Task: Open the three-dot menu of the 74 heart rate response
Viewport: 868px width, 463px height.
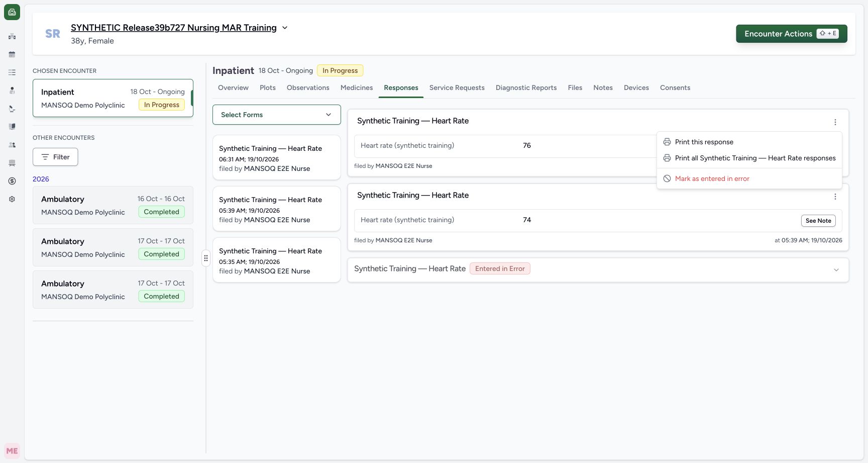Action: pyautogui.click(x=835, y=197)
